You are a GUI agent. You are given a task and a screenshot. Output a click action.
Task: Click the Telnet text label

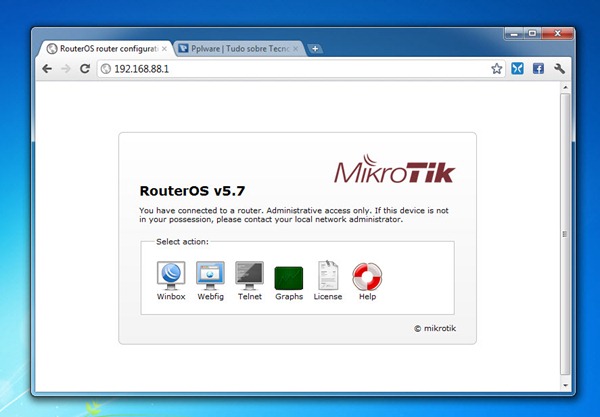point(250,296)
